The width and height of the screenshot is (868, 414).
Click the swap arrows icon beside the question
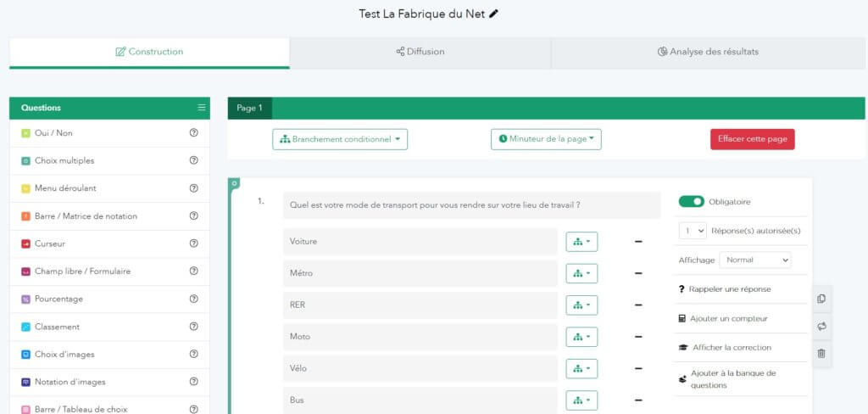click(x=821, y=326)
